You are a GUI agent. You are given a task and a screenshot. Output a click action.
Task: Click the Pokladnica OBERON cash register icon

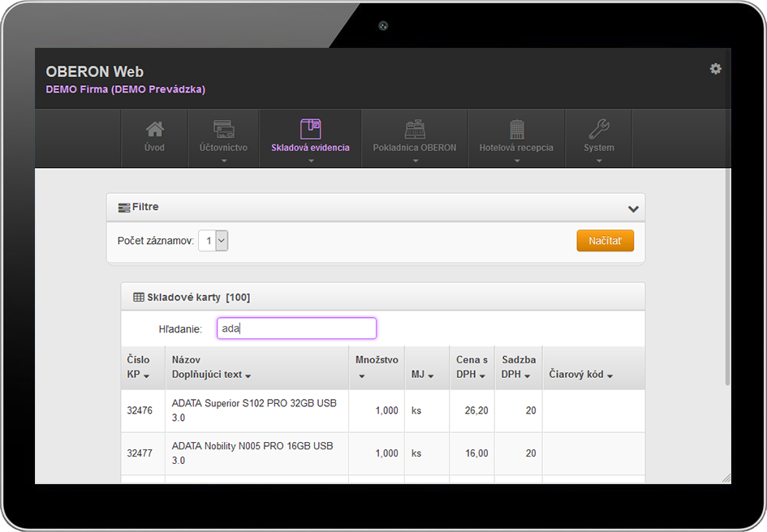tap(415, 130)
